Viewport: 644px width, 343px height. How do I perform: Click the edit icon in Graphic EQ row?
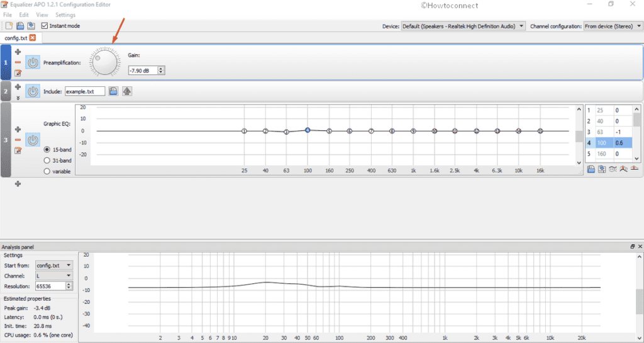[18, 150]
